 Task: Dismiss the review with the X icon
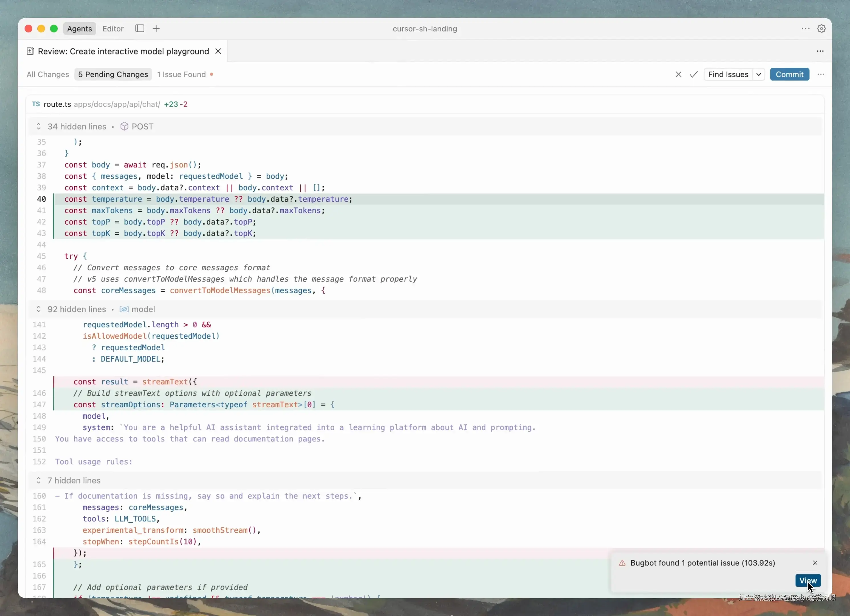tap(678, 74)
